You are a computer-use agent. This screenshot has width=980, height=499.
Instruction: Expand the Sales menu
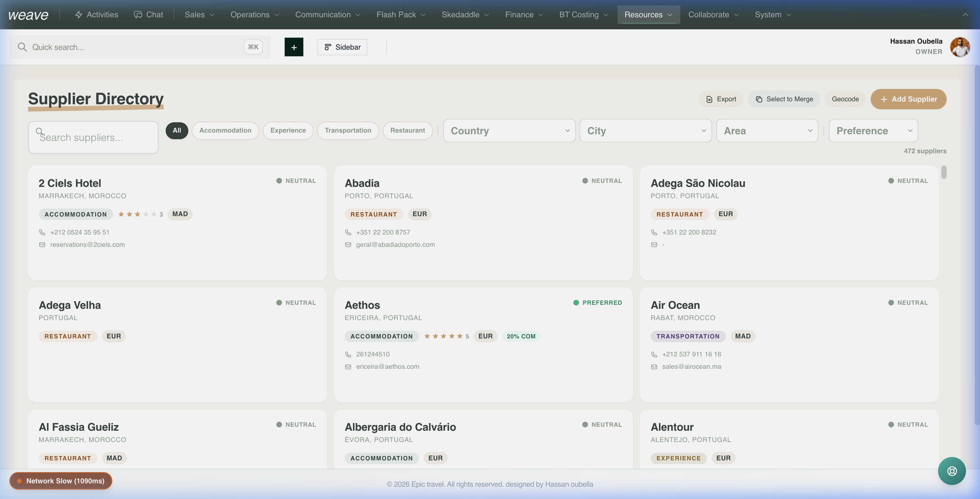point(200,15)
